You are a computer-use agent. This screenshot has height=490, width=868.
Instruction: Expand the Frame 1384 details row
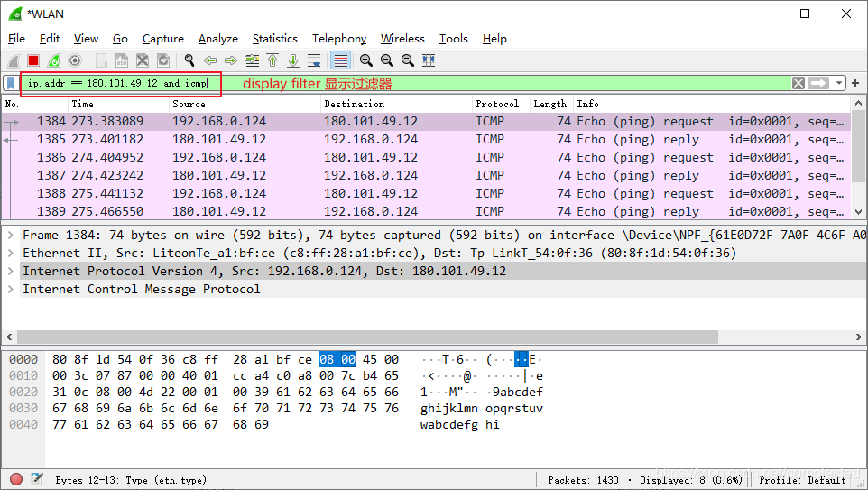11,236
